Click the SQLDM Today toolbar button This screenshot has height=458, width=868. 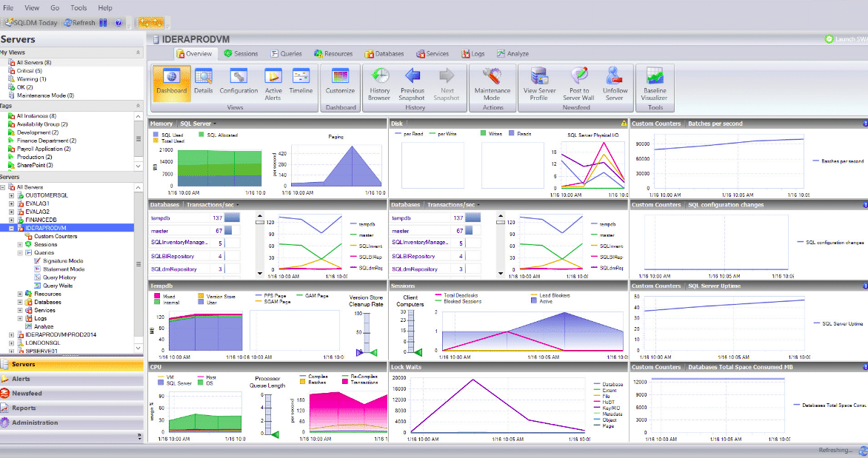pos(31,23)
